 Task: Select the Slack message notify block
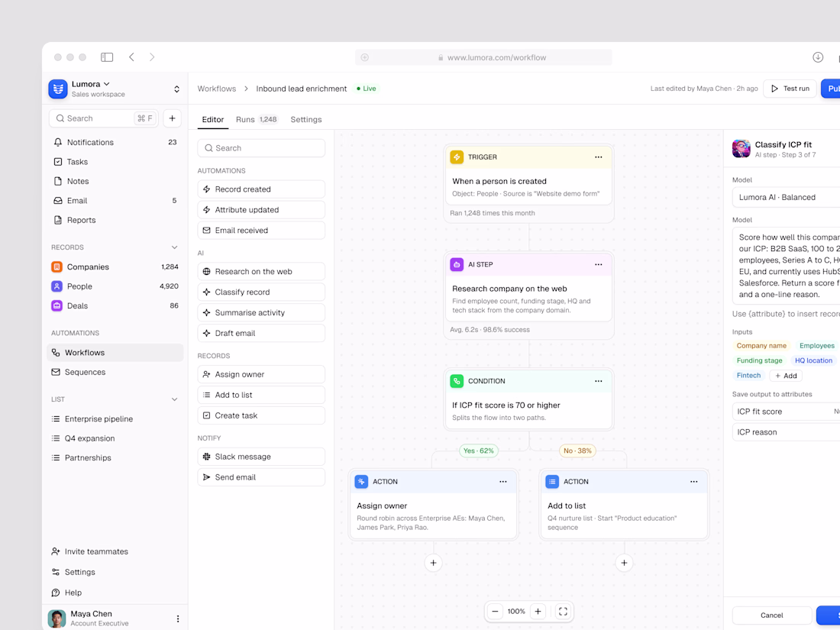[261, 457]
